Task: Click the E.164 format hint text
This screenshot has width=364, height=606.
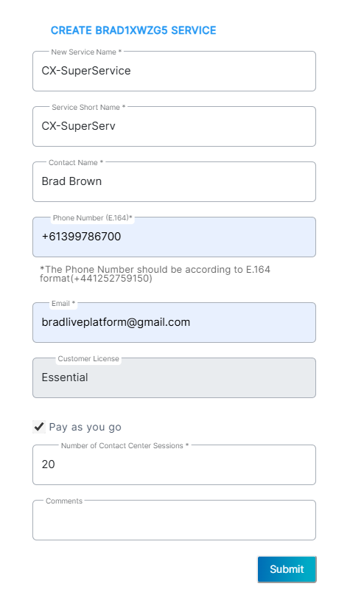Action: (155, 274)
